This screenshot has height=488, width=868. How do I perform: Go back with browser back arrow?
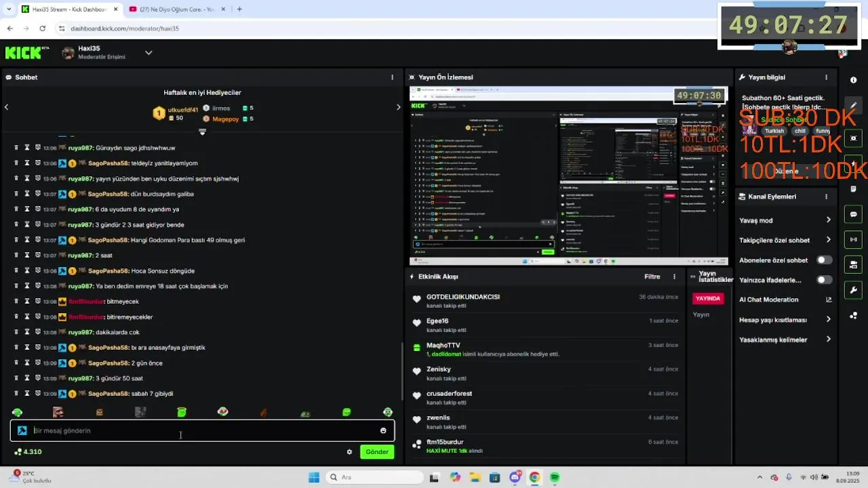9,28
